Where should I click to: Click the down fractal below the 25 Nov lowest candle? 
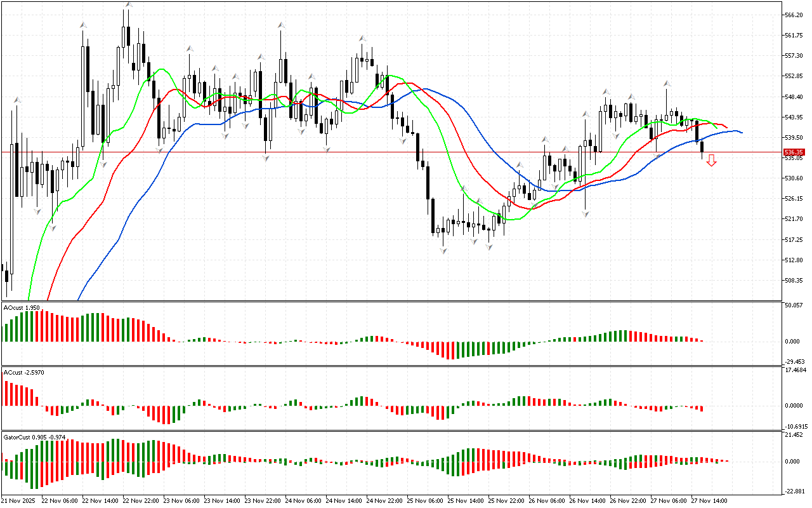coord(443,251)
